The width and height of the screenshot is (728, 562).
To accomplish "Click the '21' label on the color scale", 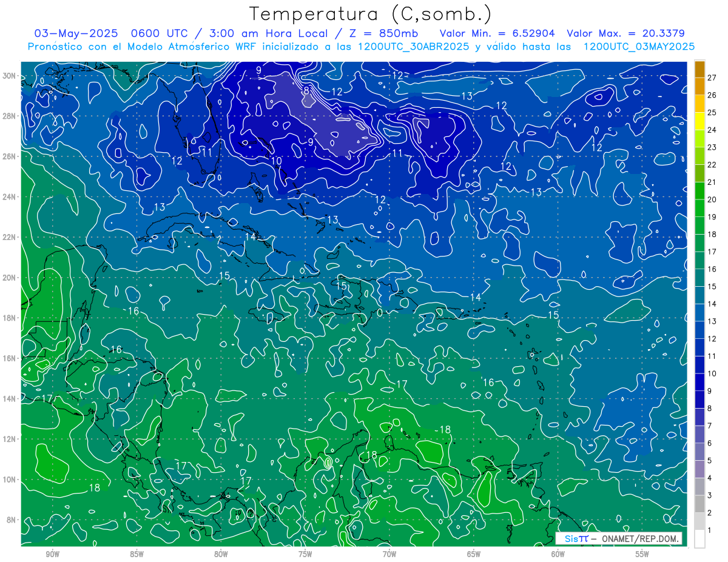I will click(712, 182).
